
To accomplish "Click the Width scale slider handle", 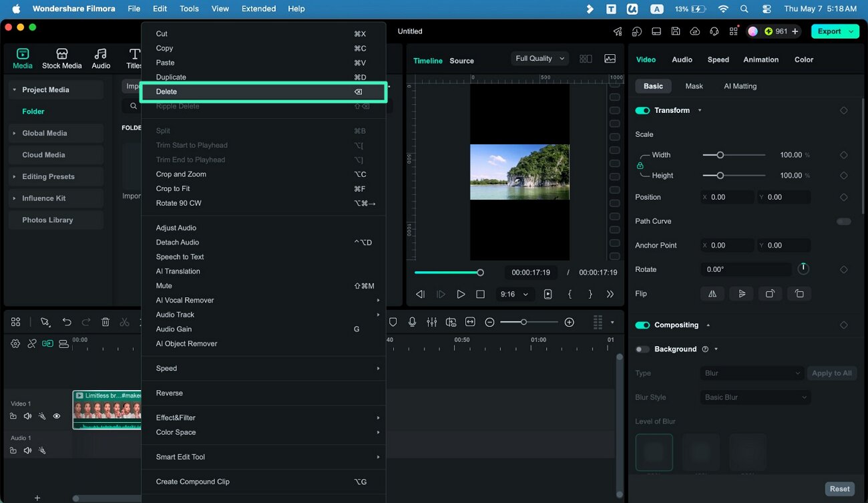I will coord(720,155).
